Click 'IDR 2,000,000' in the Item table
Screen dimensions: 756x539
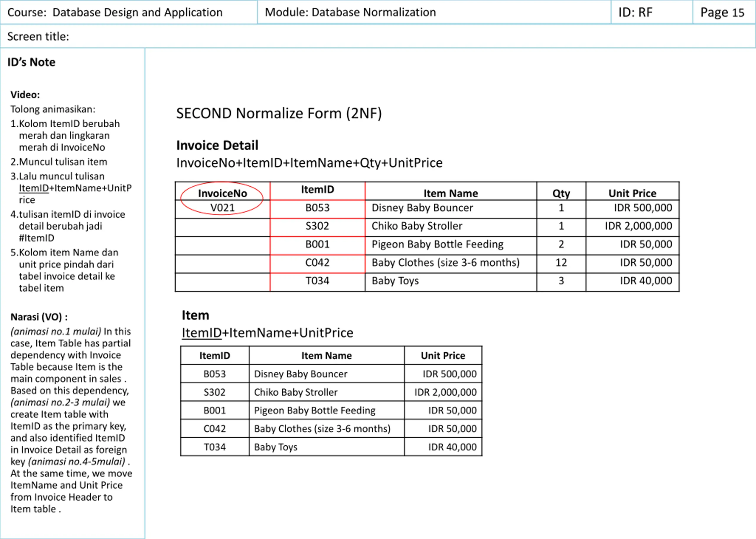pyautogui.click(x=445, y=392)
